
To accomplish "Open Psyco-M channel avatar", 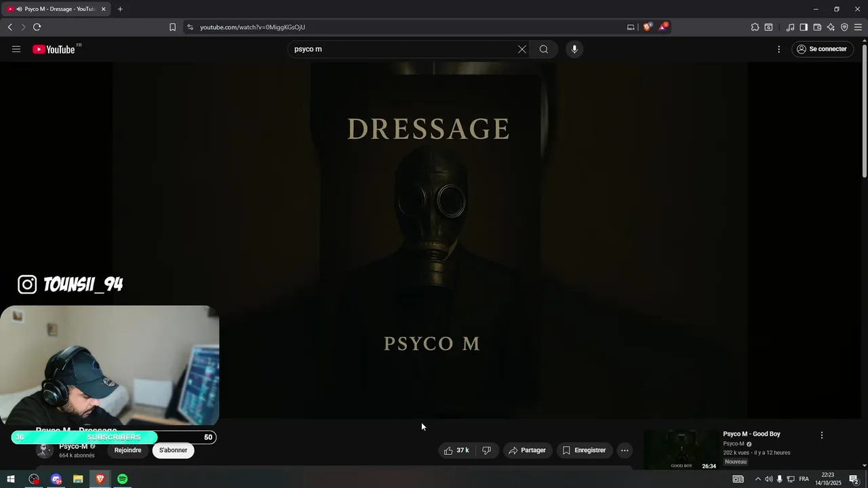I will pyautogui.click(x=45, y=450).
